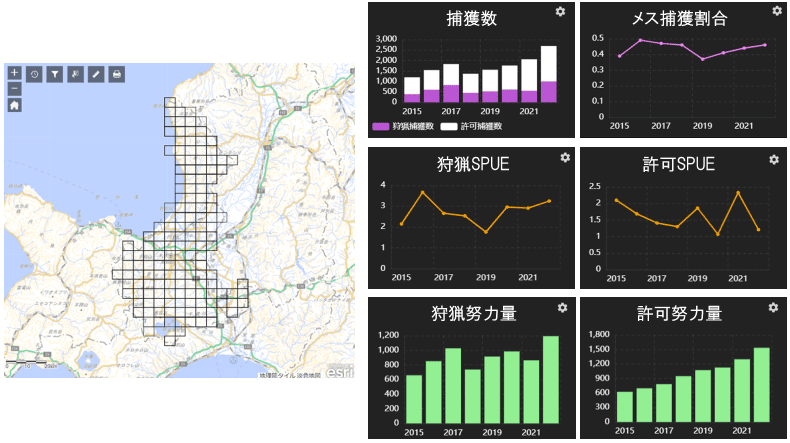Click the peak point in 許可SPUE line
Screen dimensions: 790x443
[738, 192]
